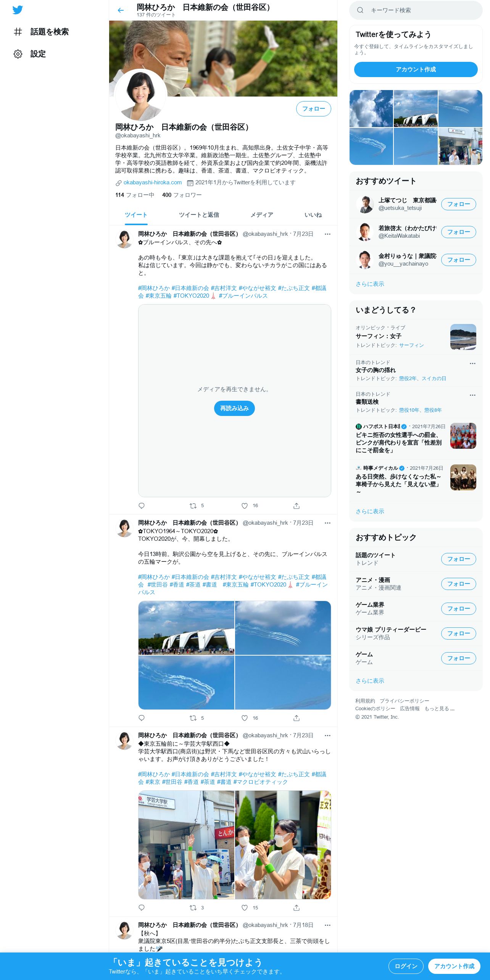Open 利用規約 footer link
490x980 pixels.
[365, 701]
